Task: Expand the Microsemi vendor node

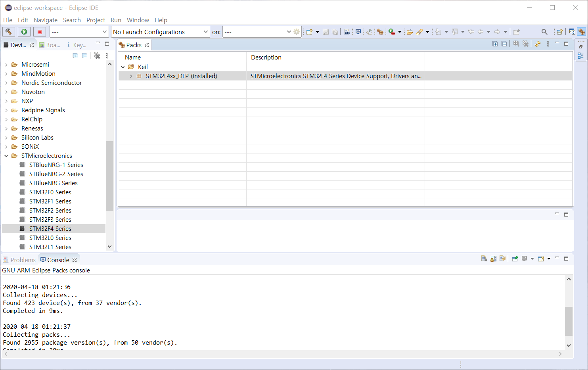Action: pyautogui.click(x=6, y=64)
